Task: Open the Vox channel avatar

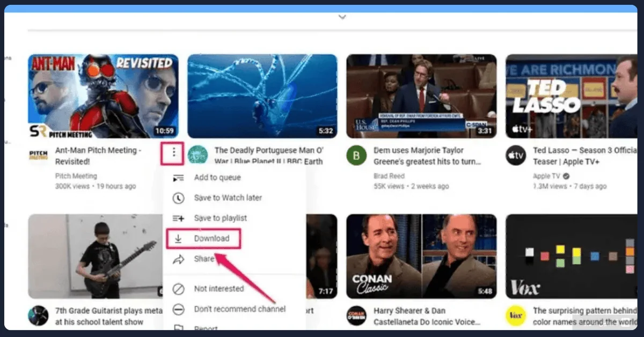Action: coord(516,316)
